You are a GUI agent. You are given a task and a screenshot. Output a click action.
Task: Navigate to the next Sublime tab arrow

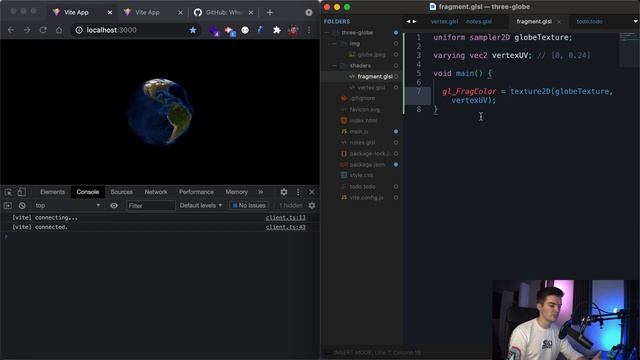click(x=415, y=22)
